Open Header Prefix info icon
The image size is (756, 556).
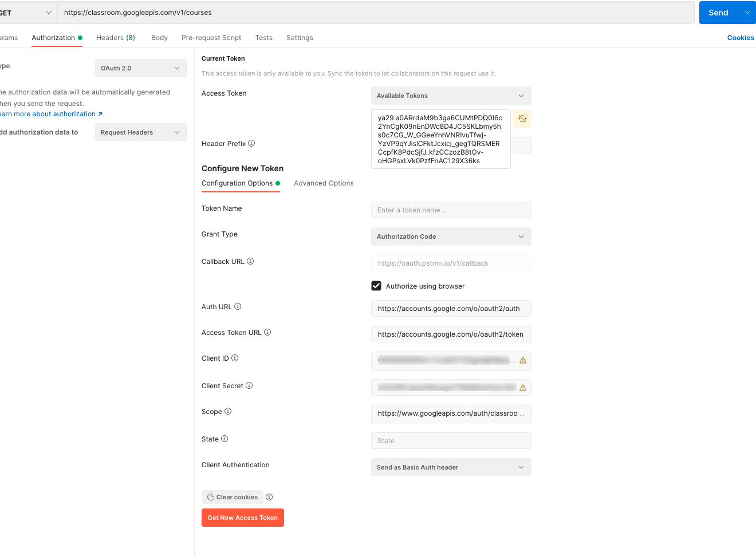point(251,143)
